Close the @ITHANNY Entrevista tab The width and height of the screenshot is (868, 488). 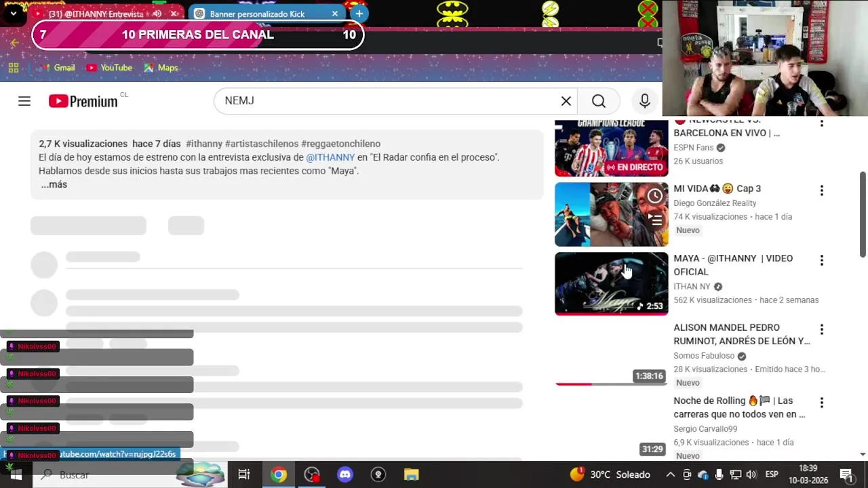tap(174, 14)
